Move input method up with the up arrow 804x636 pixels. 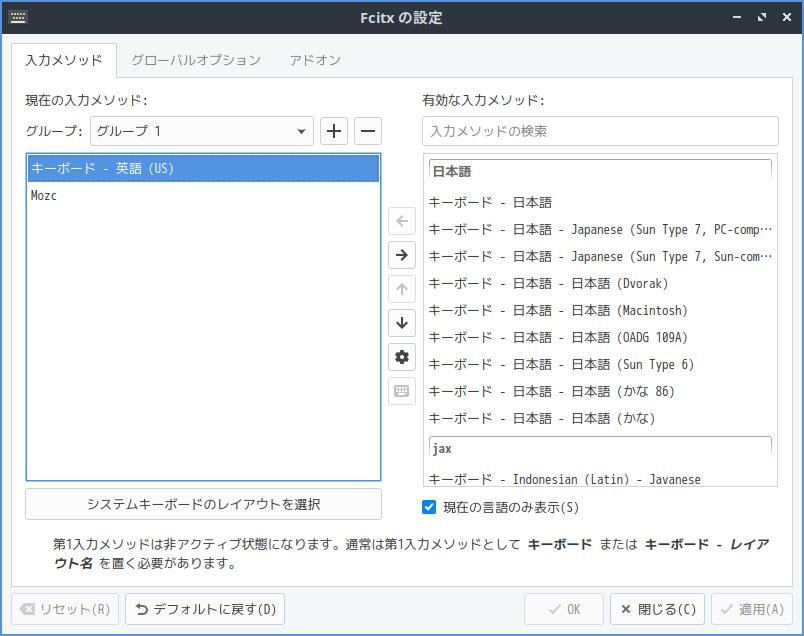(x=401, y=289)
